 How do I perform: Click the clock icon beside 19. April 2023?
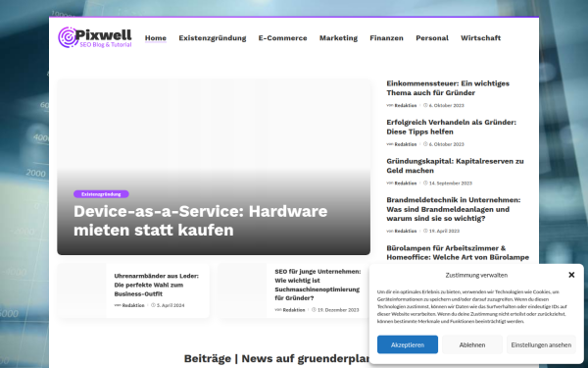[425, 231]
